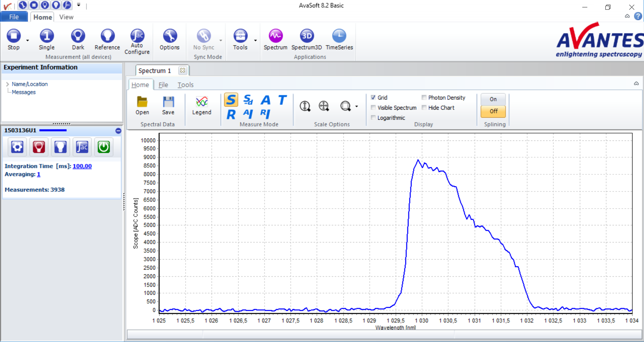
Task: Switch to the View ribbon tab
Action: click(66, 17)
